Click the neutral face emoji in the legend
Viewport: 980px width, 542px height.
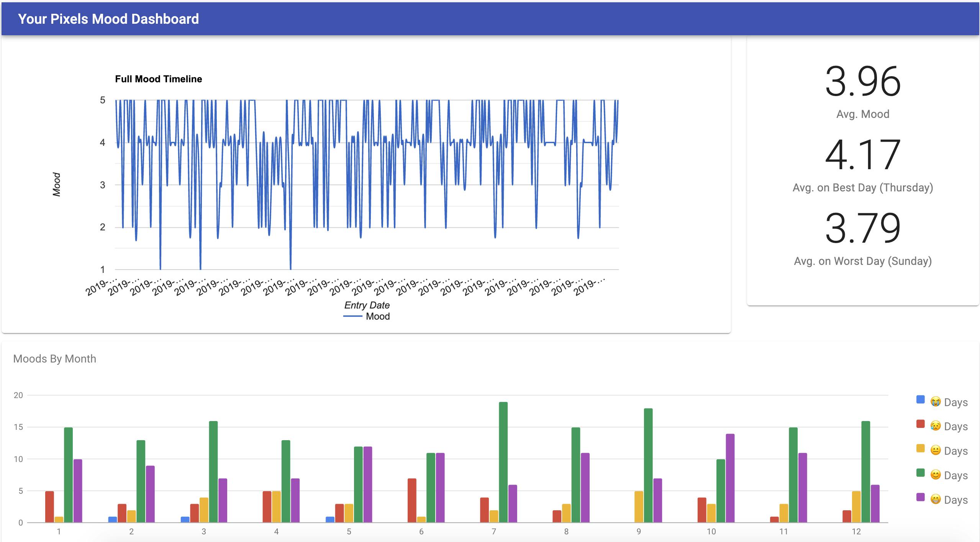(936, 451)
